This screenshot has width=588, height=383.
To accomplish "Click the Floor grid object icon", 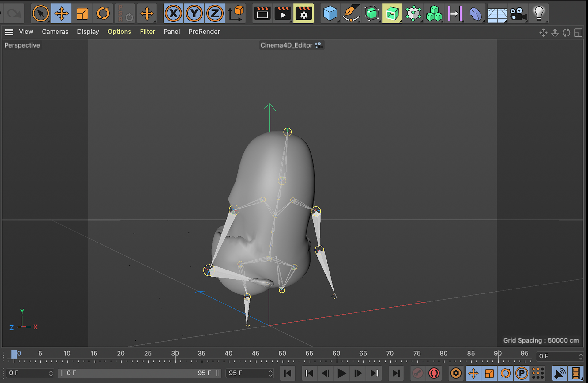I will pyautogui.click(x=497, y=14).
